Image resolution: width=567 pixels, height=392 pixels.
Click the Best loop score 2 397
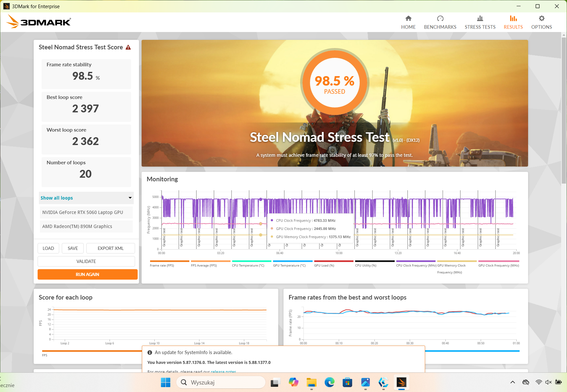[x=85, y=108]
